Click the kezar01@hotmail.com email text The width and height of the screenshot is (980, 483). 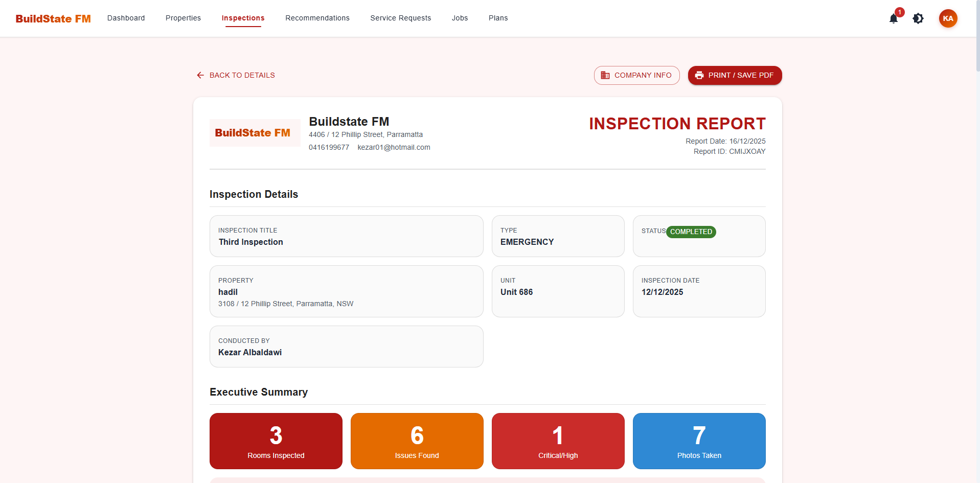pyautogui.click(x=394, y=147)
